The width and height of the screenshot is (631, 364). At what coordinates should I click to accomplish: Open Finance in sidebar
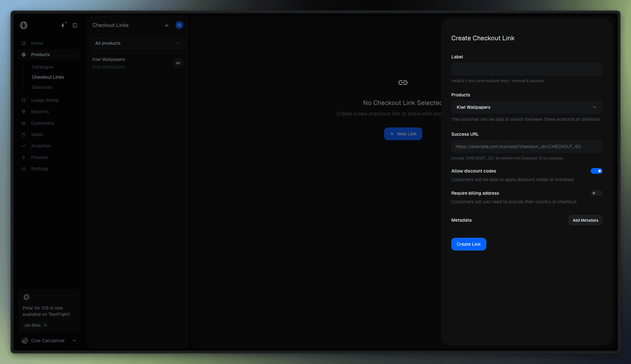(49, 157)
